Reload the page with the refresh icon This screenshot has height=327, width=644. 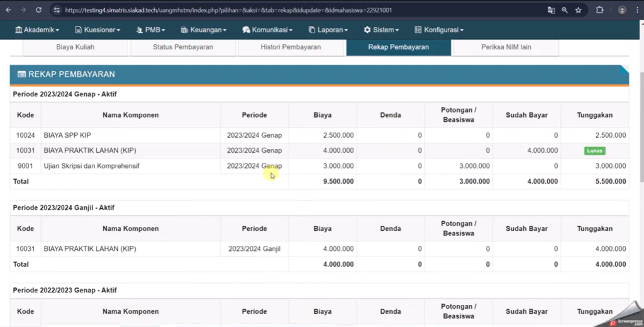tap(38, 10)
